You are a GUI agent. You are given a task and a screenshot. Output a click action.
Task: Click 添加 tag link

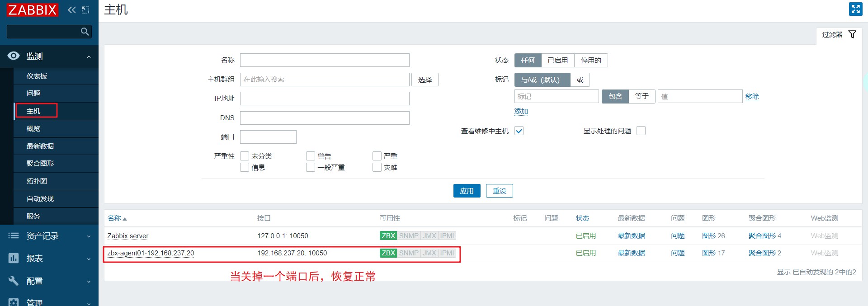click(521, 111)
